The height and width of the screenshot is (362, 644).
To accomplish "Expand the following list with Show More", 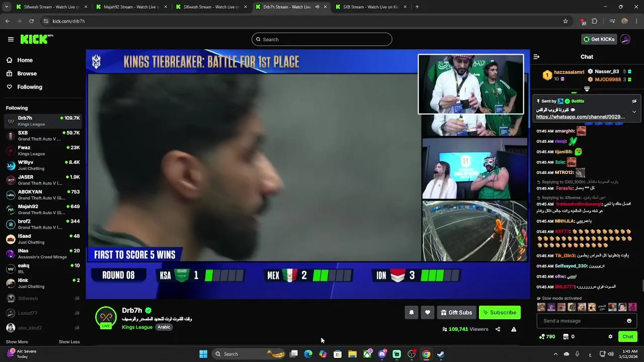I will (17, 342).
